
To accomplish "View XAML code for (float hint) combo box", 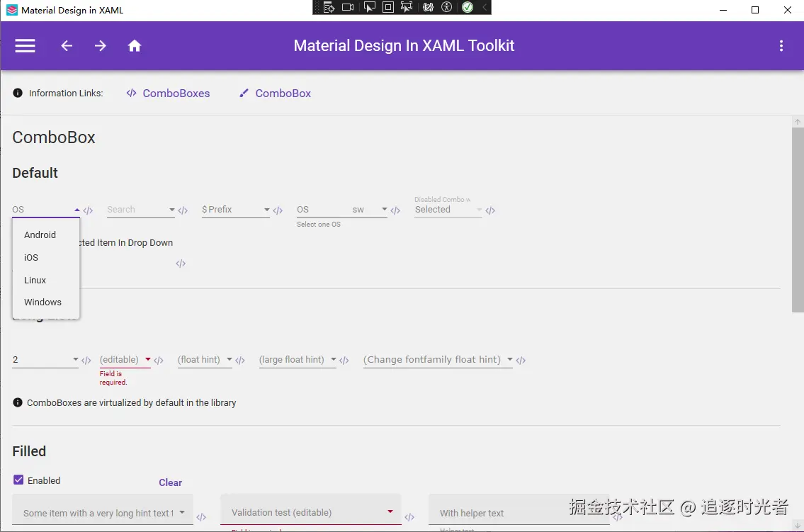I will click(240, 361).
